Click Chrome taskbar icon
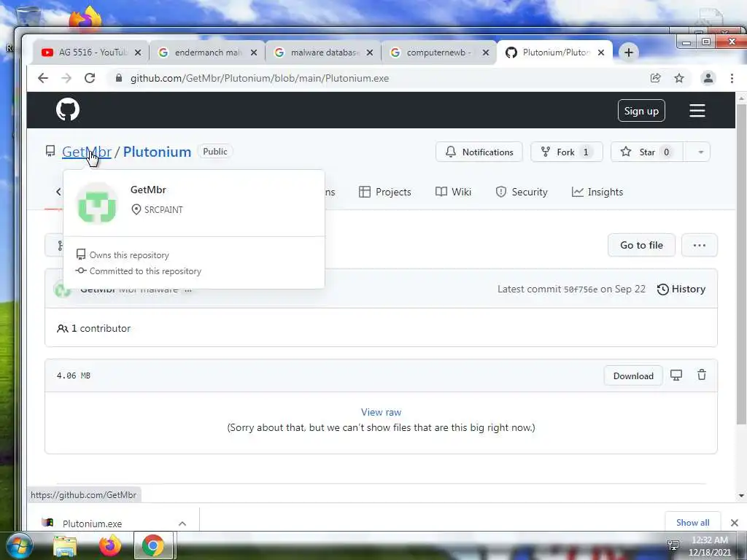The height and width of the screenshot is (560, 747). (x=153, y=545)
